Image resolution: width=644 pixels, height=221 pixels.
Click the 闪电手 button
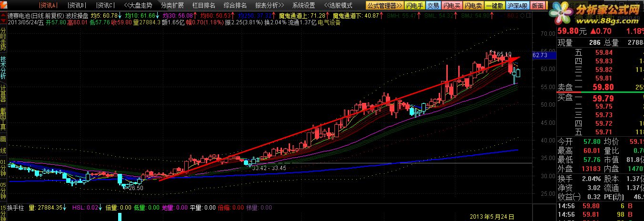click(x=414, y=6)
